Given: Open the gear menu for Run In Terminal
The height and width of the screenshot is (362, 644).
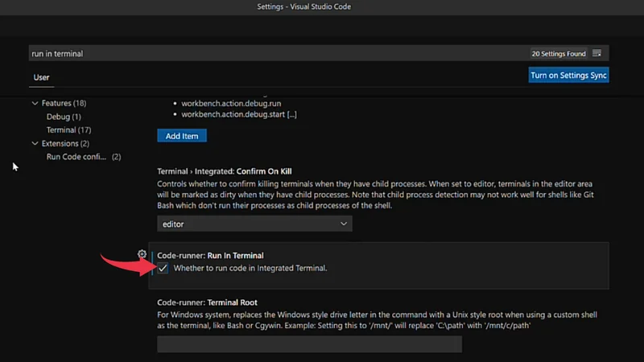Looking at the screenshot, I should (142, 254).
